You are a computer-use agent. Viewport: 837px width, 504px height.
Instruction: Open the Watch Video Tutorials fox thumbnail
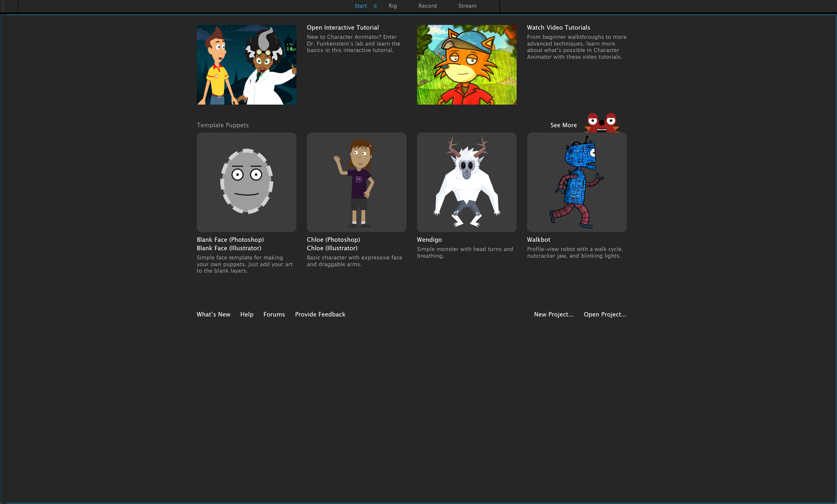tap(467, 65)
